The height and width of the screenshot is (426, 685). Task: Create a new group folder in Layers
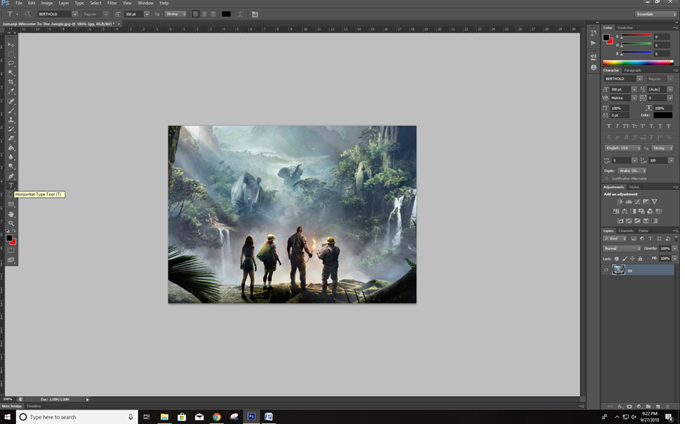[x=648, y=407]
